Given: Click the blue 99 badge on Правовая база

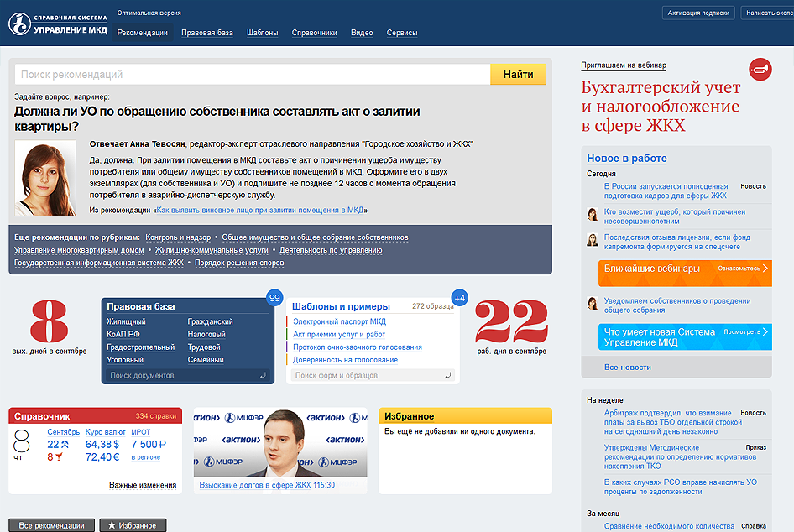Looking at the screenshot, I should click(274, 298).
